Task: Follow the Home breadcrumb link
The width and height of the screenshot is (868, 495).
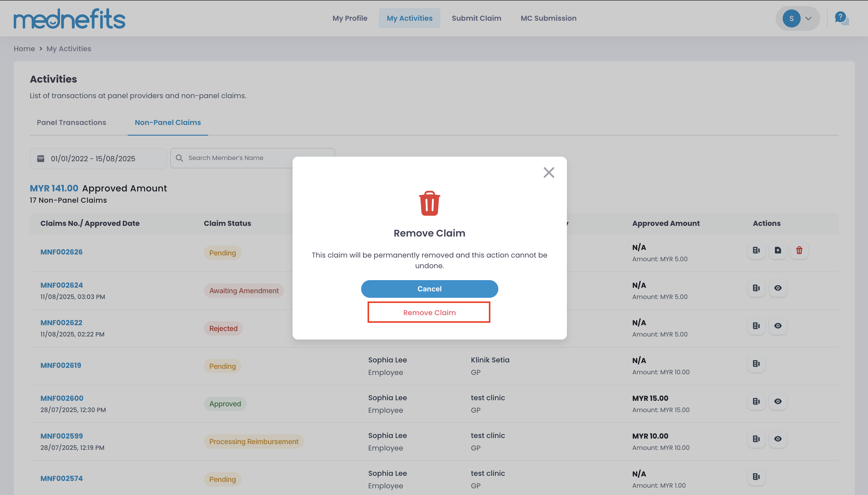Action: click(x=24, y=49)
